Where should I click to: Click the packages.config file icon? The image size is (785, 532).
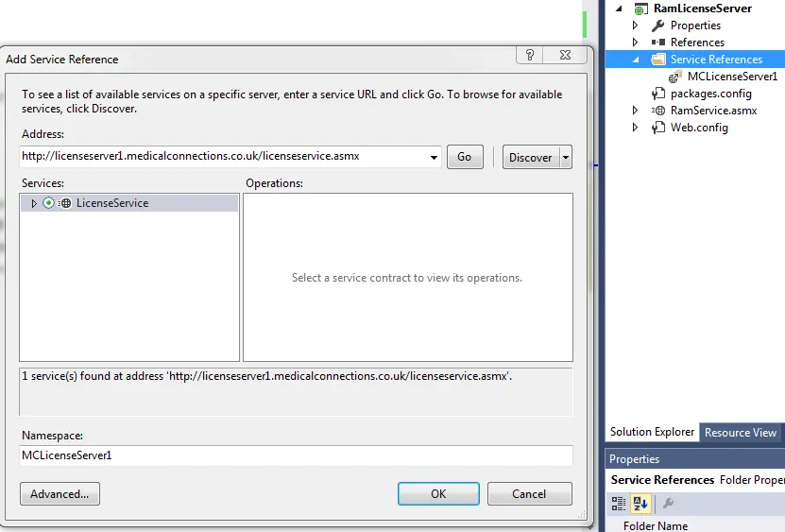(x=658, y=94)
